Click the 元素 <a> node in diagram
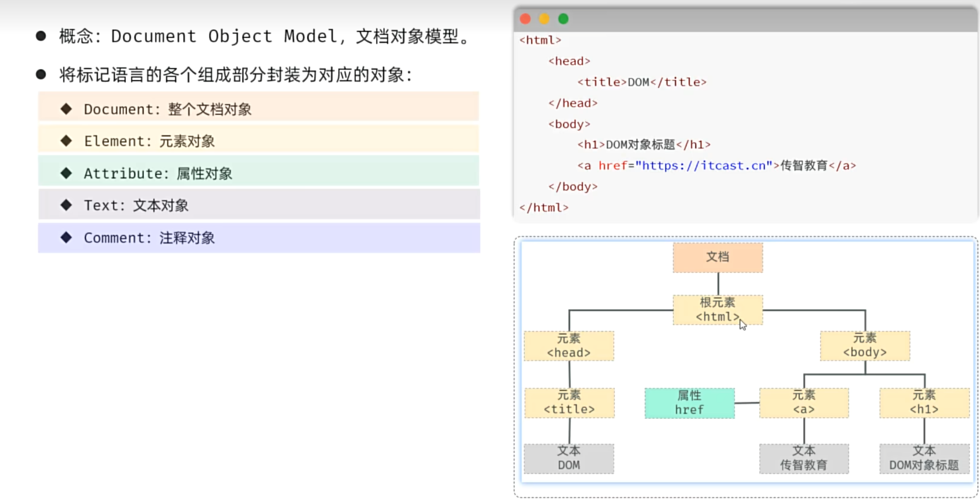980x499 pixels. [804, 403]
